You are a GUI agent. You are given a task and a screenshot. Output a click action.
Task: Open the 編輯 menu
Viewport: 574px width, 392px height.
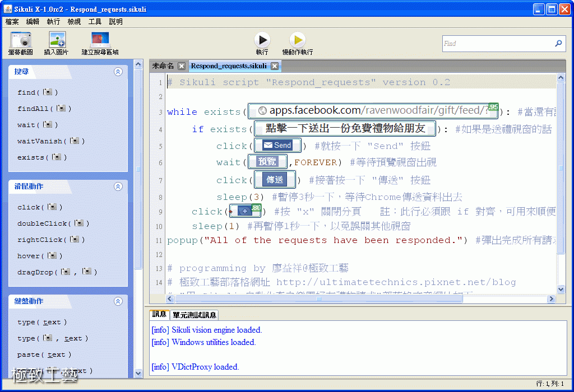pos(33,22)
